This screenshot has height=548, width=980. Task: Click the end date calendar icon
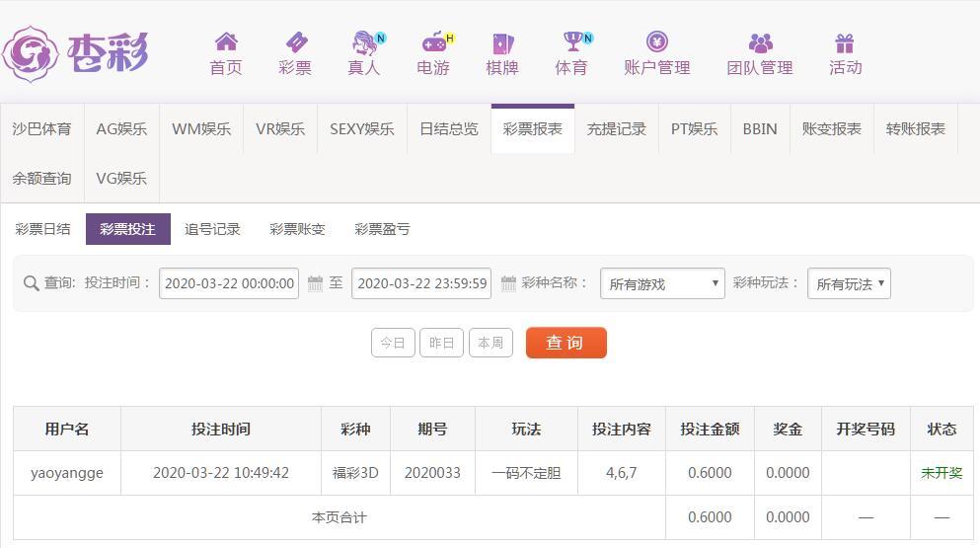[508, 283]
